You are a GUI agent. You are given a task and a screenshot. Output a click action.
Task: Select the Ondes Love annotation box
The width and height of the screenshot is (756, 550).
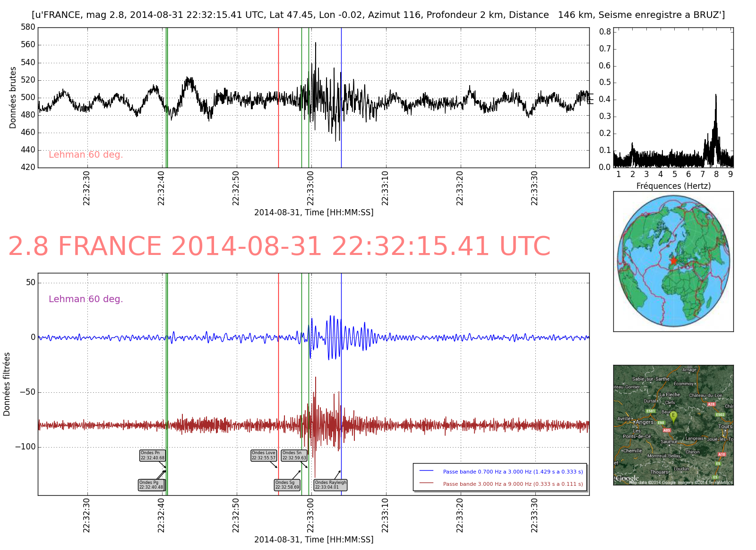(264, 456)
